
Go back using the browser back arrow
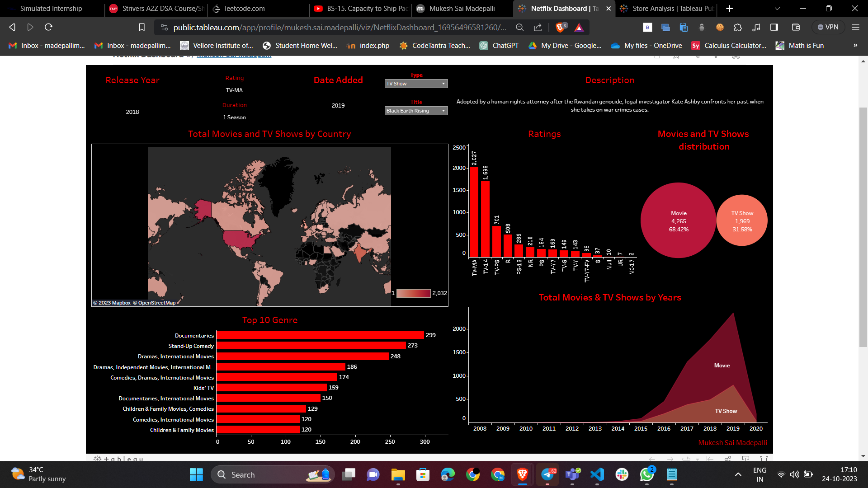[x=12, y=27]
